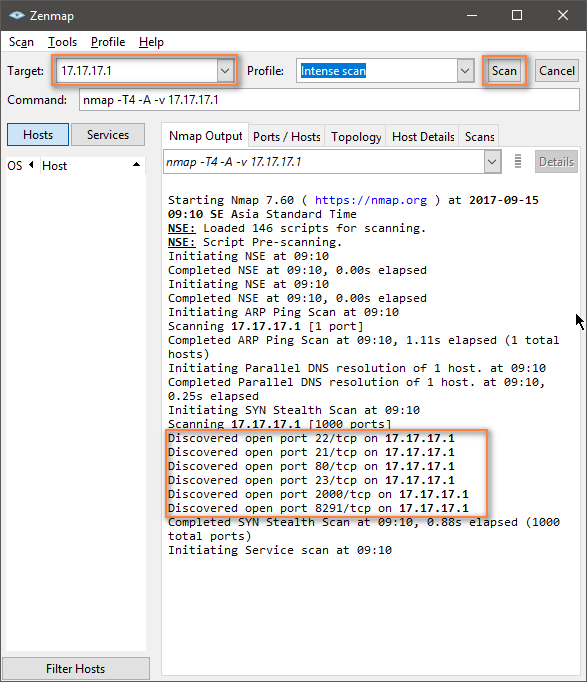The width and height of the screenshot is (587, 682).
Task: Select the line 'Discovered open port 8291/tcp'
Action: pos(318,508)
